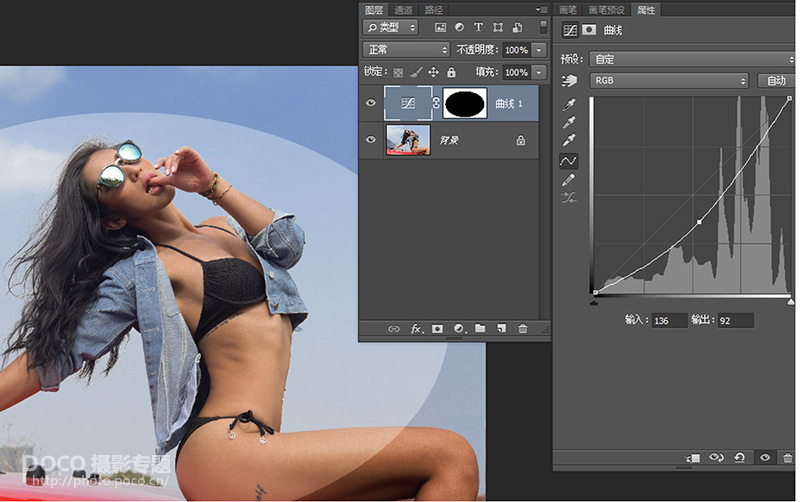Add a layer mask with mask icon
Image resolution: width=800 pixels, height=502 pixels.
click(437, 329)
